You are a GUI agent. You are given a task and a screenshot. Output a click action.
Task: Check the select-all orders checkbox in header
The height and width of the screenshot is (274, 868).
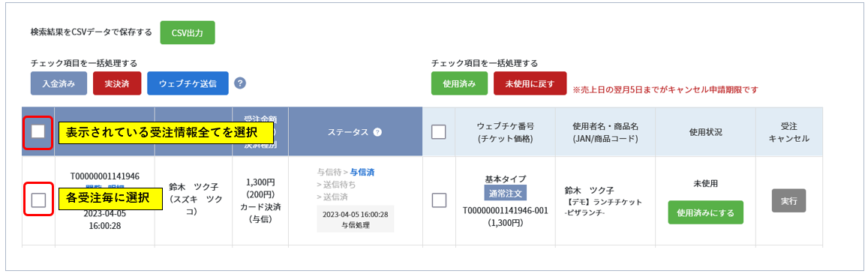38,131
